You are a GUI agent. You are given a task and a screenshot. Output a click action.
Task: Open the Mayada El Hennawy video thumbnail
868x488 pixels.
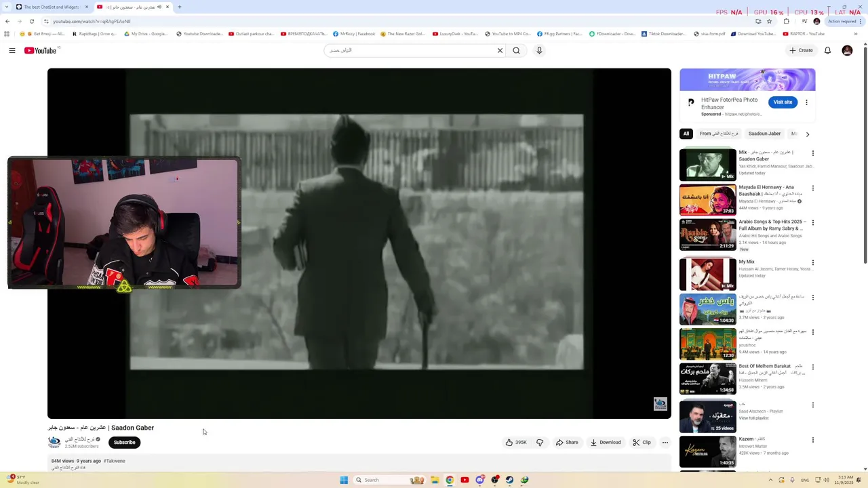pos(707,200)
